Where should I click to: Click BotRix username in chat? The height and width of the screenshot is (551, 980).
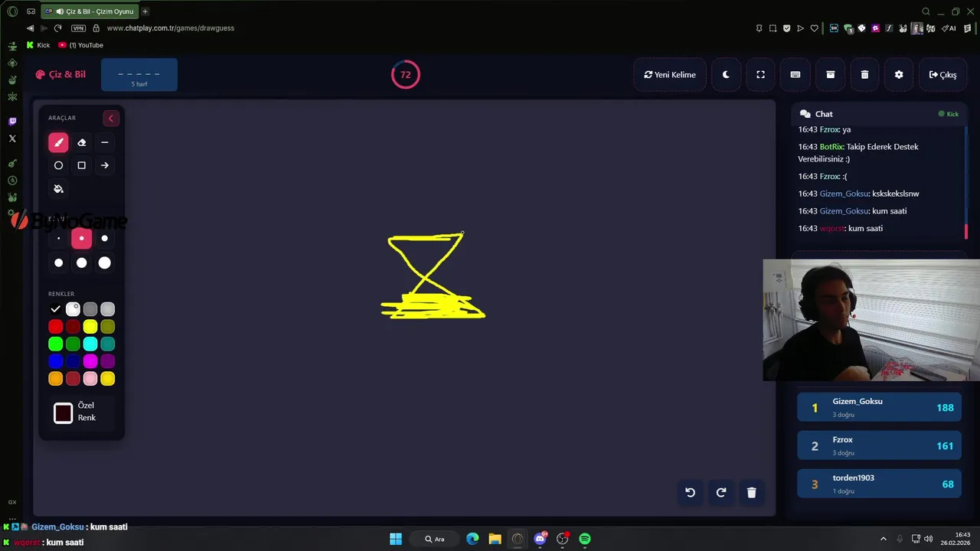pos(831,147)
